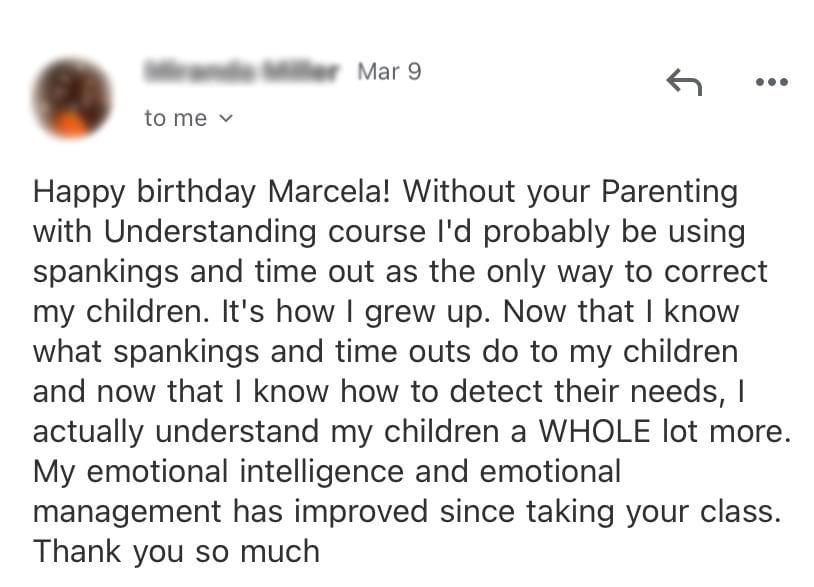
Task: Click the word "birthday" in the greeting
Action: [212, 191]
